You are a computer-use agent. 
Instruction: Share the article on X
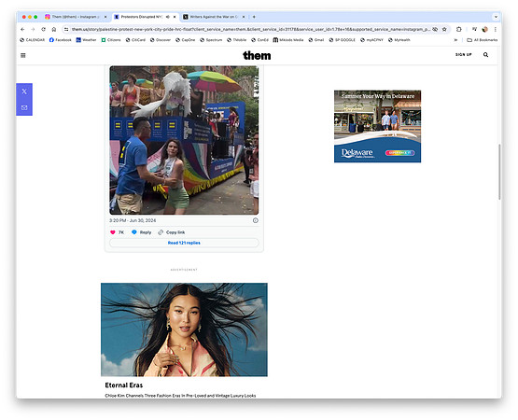[x=24, y=91]
